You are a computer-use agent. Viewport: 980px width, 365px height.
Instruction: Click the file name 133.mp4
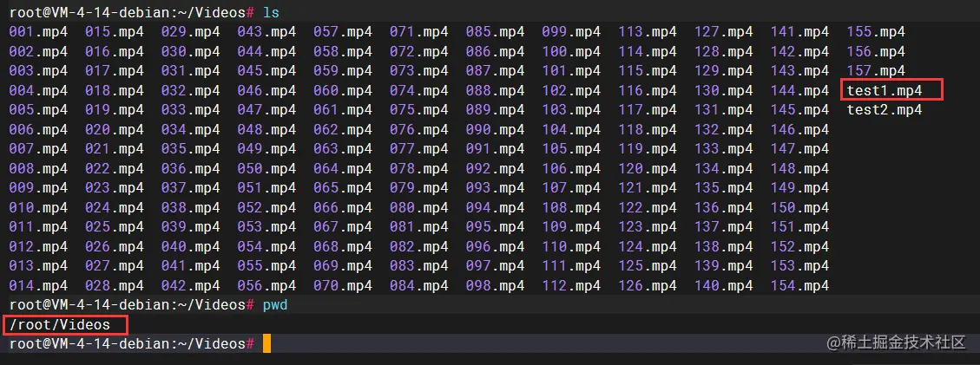724,150
